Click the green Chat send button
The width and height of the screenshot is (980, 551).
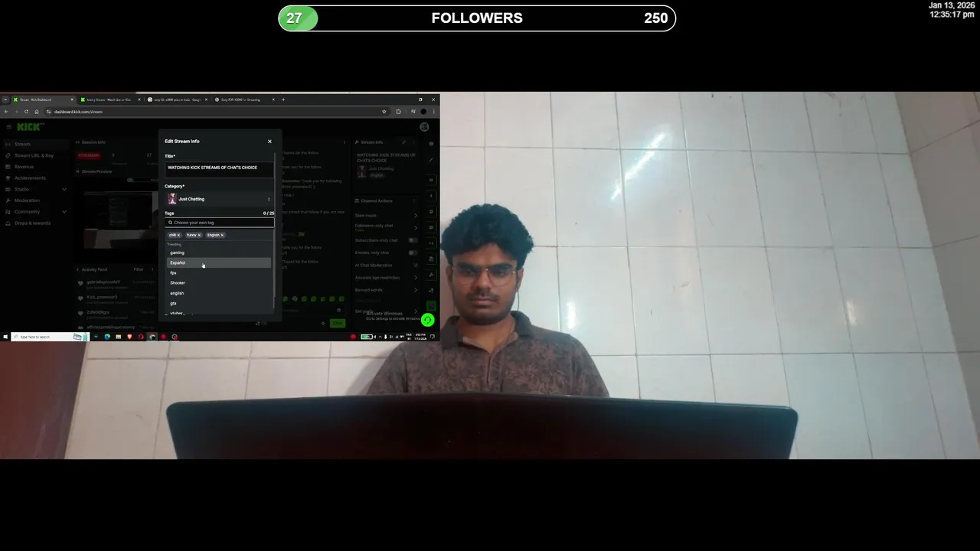pos(338,323)
